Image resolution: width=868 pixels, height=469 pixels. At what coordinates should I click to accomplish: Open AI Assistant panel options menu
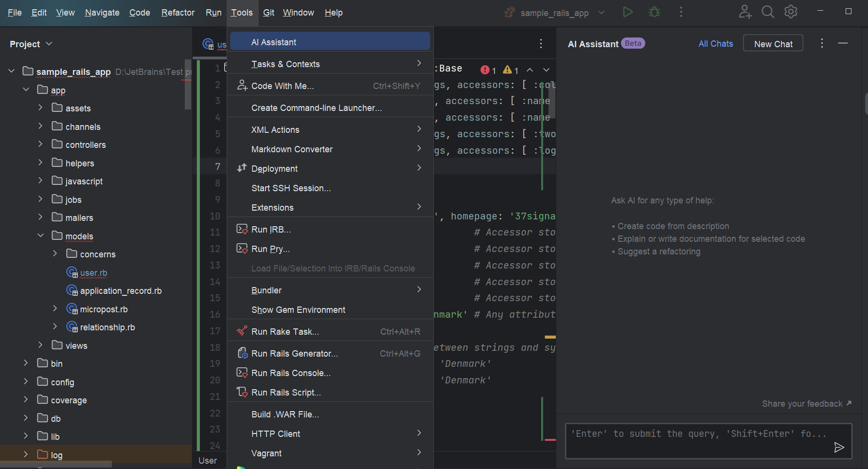click(x=822, y=43)
